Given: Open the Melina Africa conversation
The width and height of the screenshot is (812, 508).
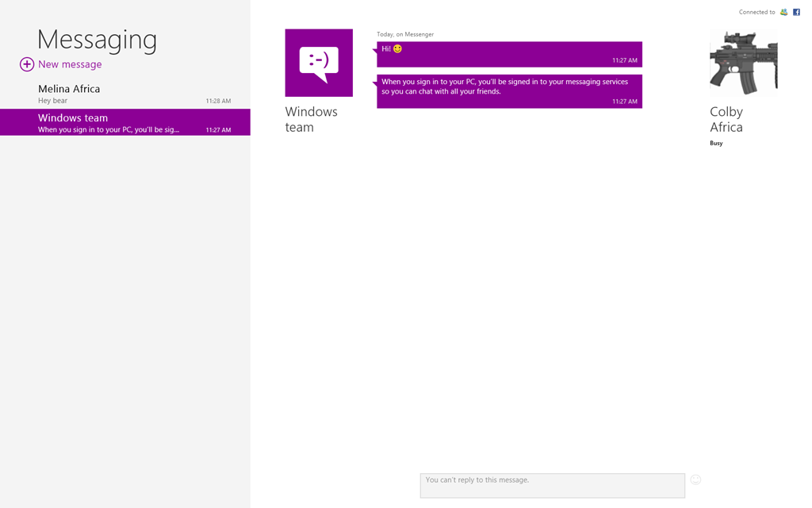Looking at the screenshot, I should [125, 94].
